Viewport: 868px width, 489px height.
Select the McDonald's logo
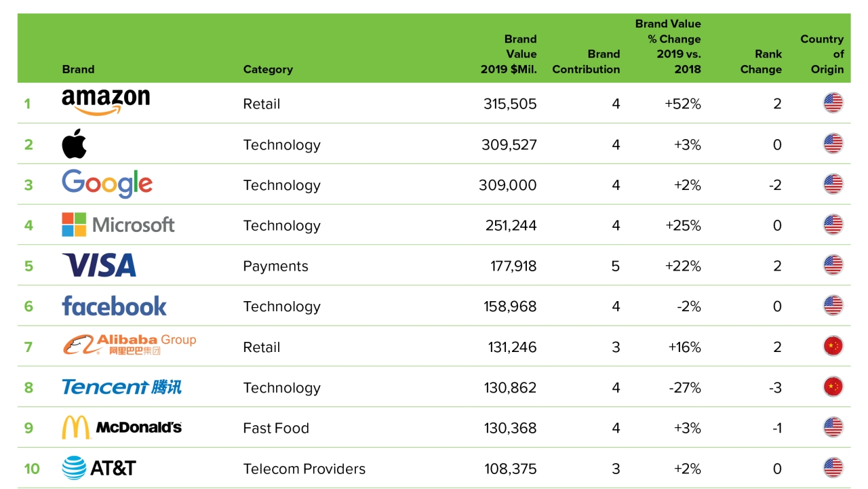[122, 427]
